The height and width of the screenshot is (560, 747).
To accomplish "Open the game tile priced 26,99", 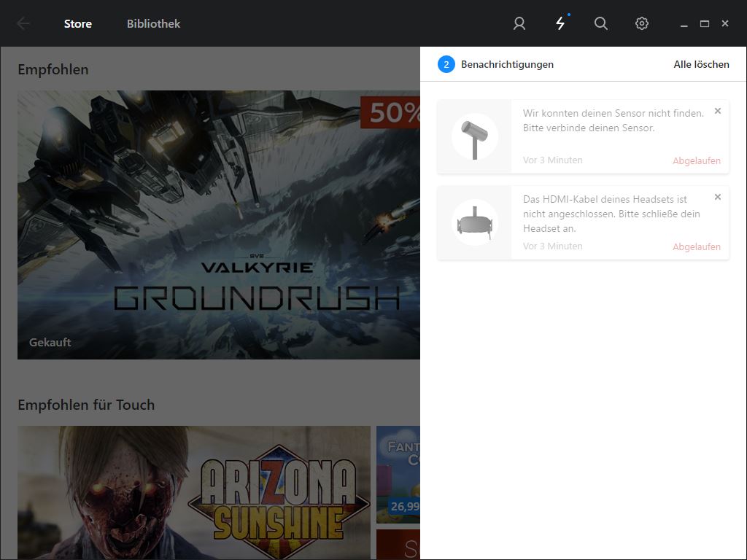I will 398,475.
